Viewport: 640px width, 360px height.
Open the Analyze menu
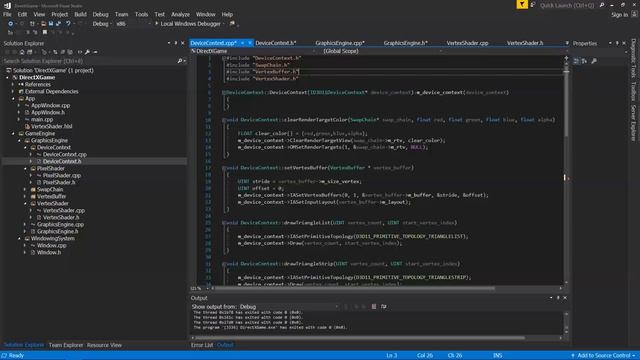pyautogui.click(x=180, y=14)
